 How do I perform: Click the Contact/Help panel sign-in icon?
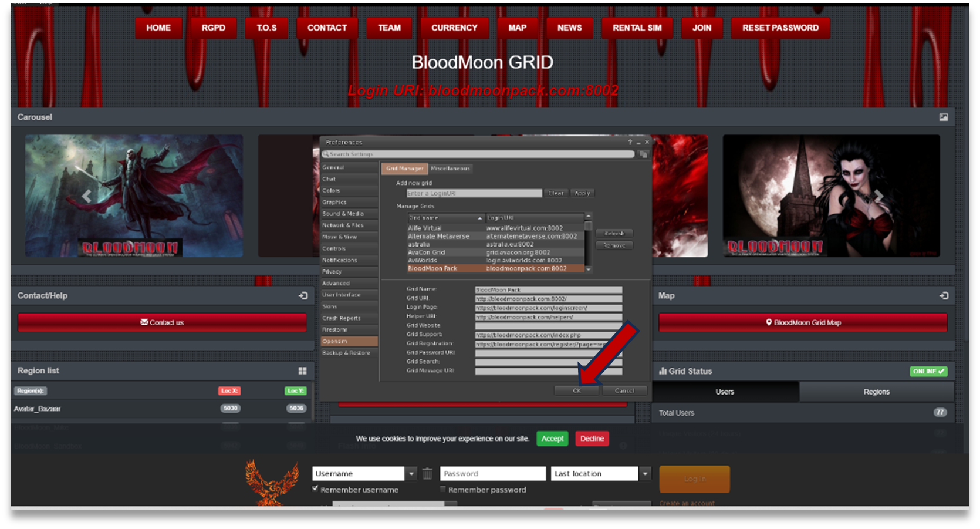click(303, 296)
